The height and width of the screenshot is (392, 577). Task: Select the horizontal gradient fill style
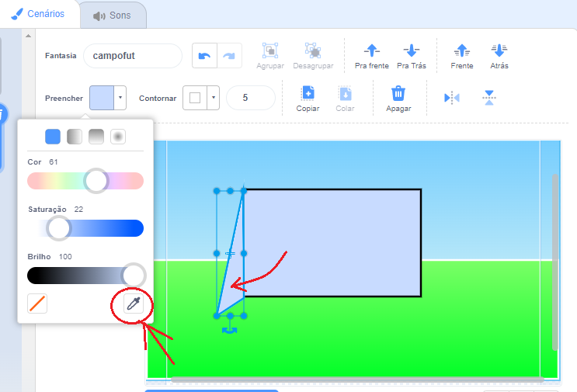(75, 137)
